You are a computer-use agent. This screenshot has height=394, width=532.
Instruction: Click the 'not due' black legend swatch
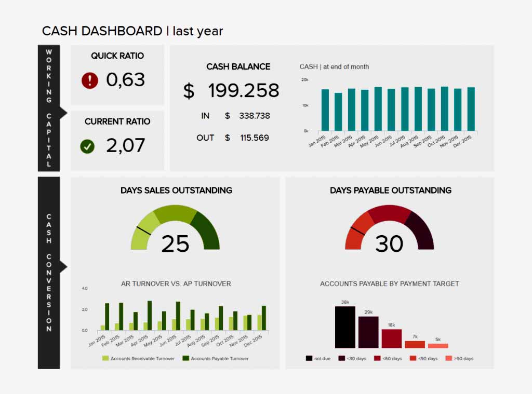(309, 358)
